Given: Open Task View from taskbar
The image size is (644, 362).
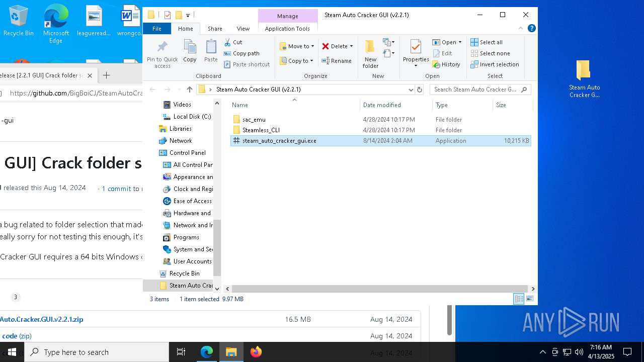Looking at the screenshot, I should click(181, 352).
